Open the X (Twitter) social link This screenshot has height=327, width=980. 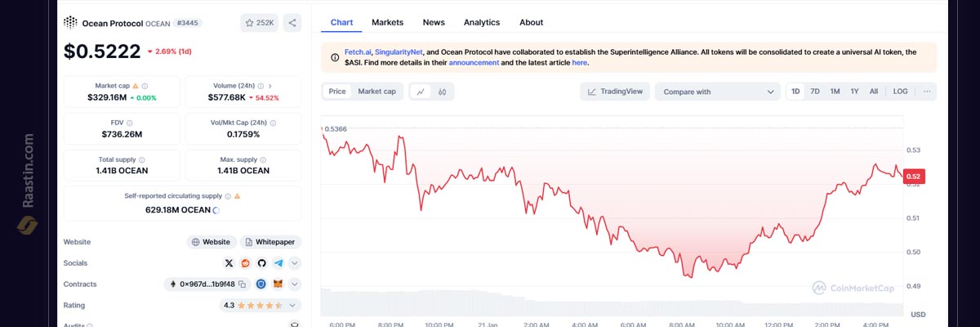229,263
